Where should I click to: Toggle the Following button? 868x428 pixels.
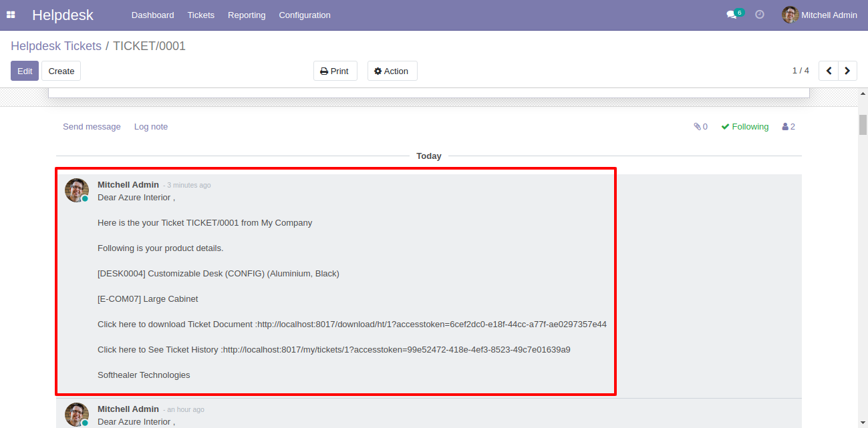pyautogui.click(x=745, y=127)
